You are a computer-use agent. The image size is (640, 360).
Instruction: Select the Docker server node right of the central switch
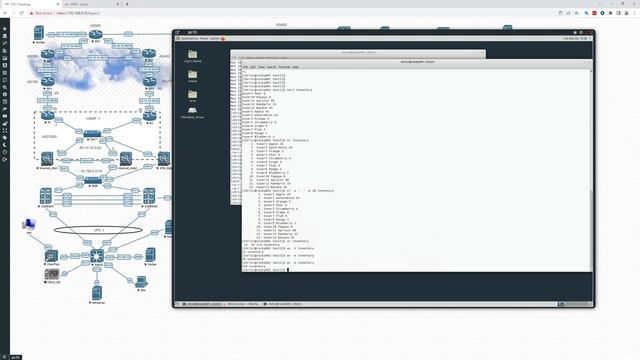(151, 255)
